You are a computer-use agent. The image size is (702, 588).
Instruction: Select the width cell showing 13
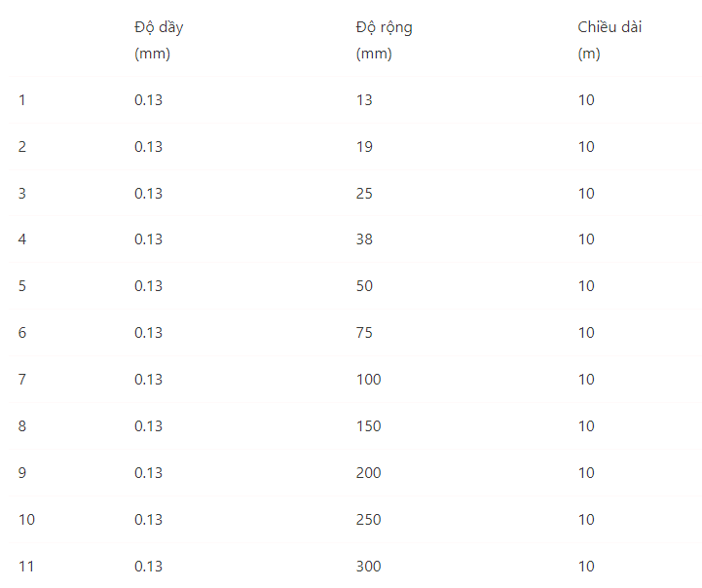pos(364,99)
